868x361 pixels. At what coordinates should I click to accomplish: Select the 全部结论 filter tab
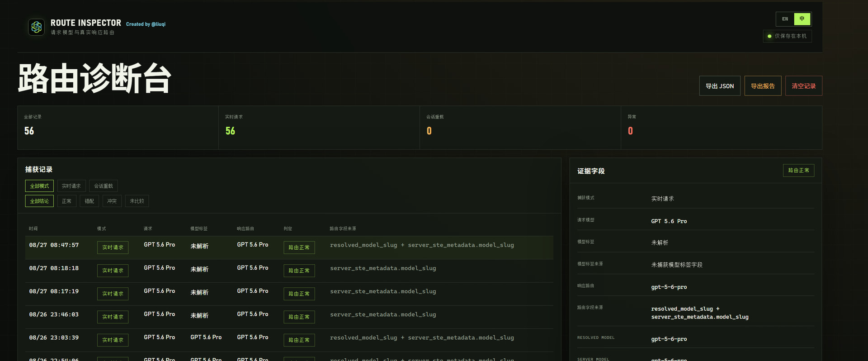(39, 201)
